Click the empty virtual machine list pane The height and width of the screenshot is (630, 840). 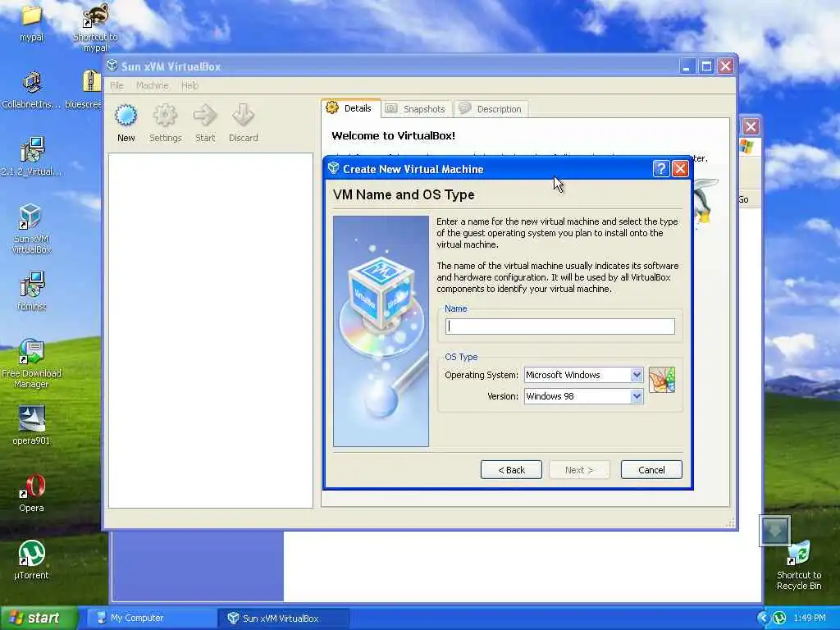(211, 331)
